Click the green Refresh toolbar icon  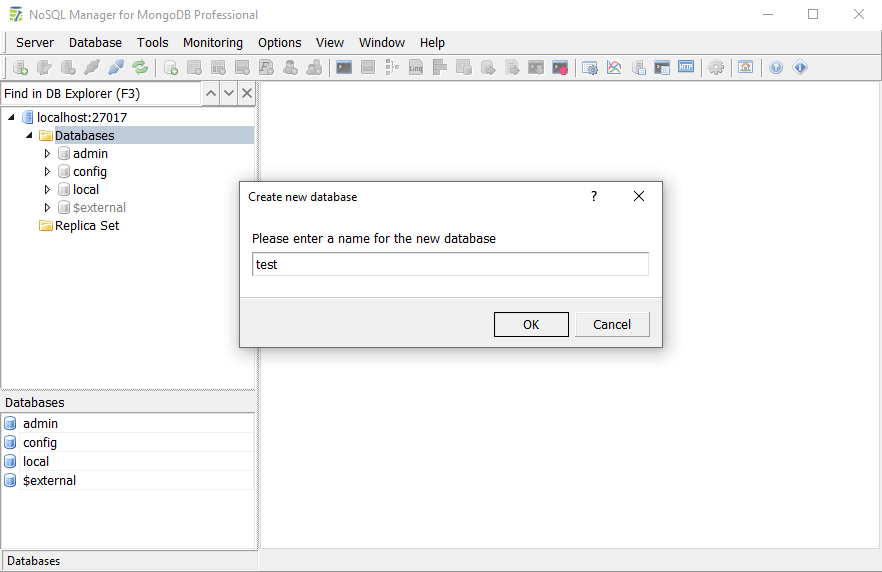tap(140, 68)
